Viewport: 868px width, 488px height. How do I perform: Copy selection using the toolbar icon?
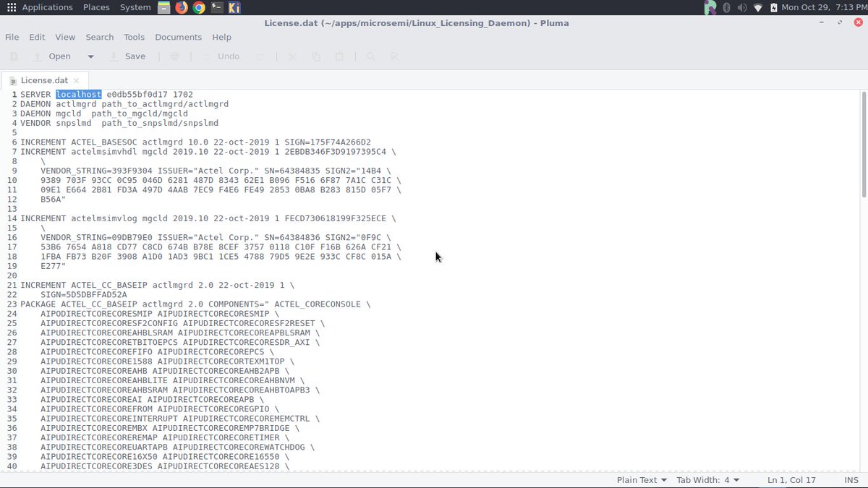pos(316,56)
